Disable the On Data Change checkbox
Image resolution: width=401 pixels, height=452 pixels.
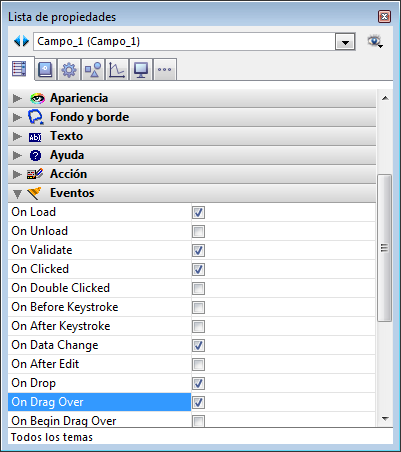tap(198, 345)
